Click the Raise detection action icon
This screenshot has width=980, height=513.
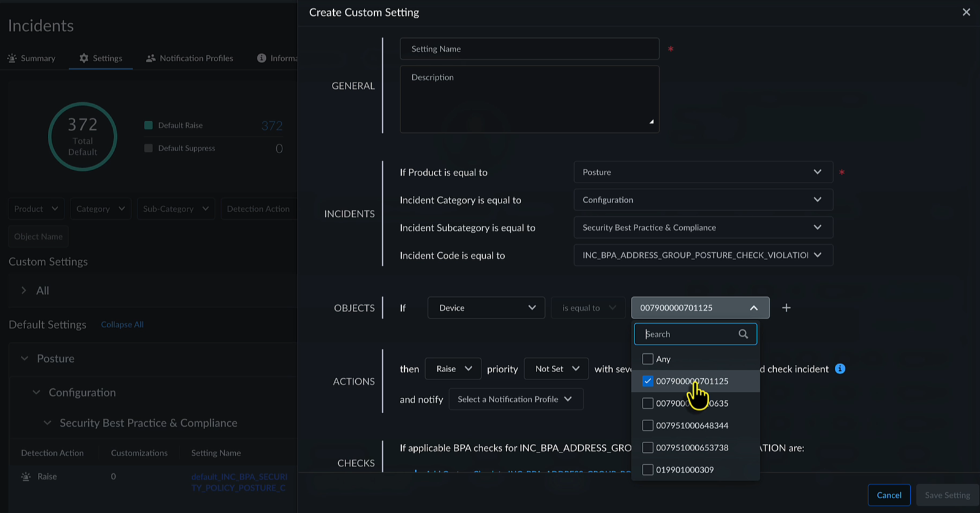(26, 476)
